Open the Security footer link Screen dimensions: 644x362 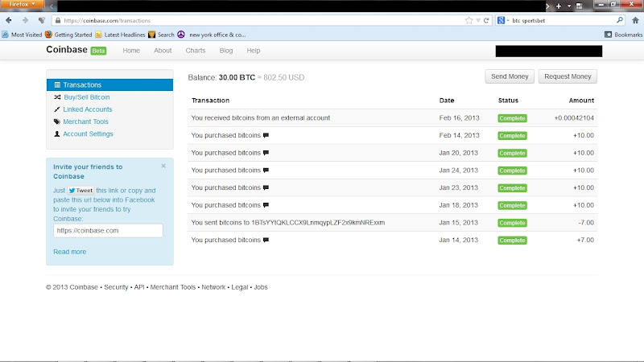(116, 287)
